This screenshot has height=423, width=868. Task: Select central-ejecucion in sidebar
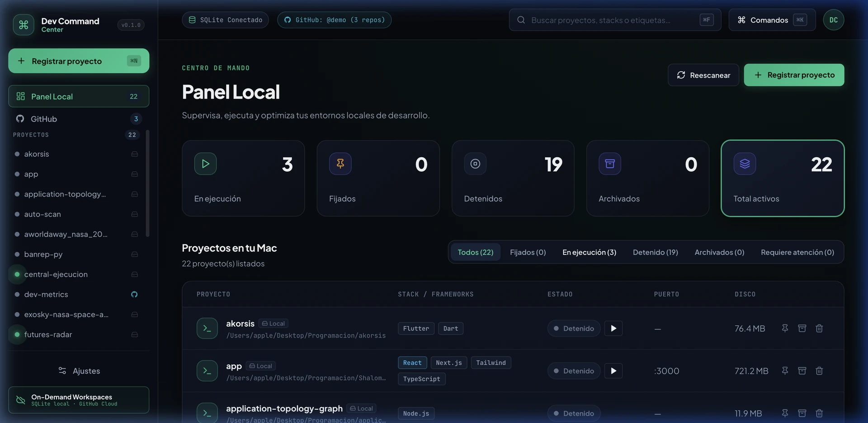point(77,274)
